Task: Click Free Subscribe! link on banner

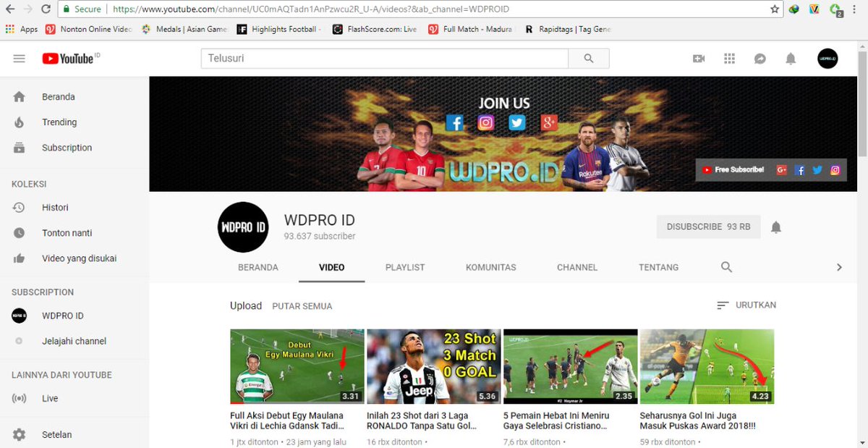Action: (x=733, y=169)
